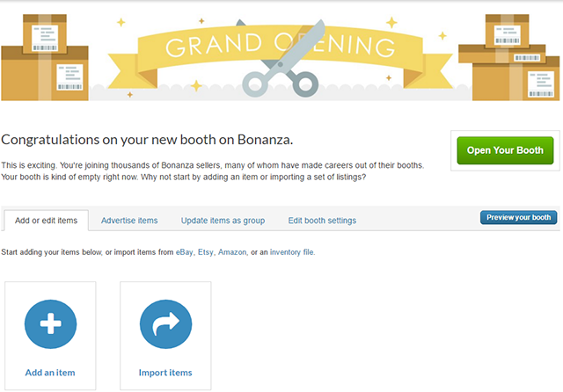Image resolution: width=563 pixels, height=392 pixels.
Task: Select the Add or edit items tab
Action: pos(47,220)
